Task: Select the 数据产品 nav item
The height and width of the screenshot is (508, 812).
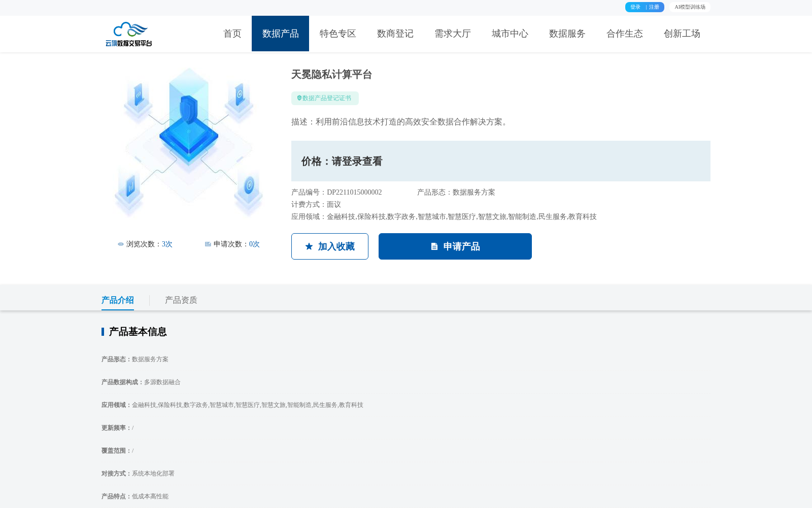Action: pyautogui.click(x=281, y=34)
